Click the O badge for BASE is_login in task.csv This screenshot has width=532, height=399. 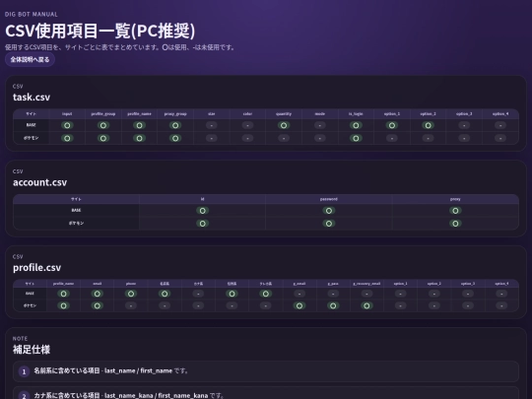(356, 125)
